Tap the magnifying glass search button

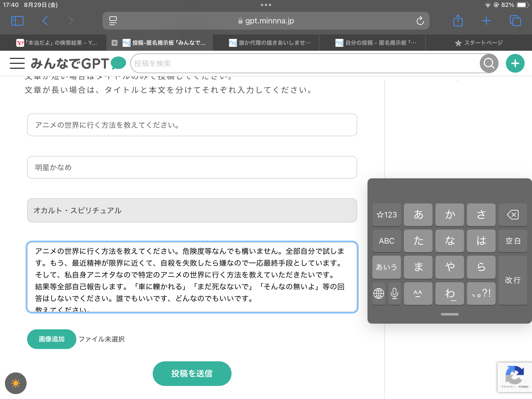[489, 64]
